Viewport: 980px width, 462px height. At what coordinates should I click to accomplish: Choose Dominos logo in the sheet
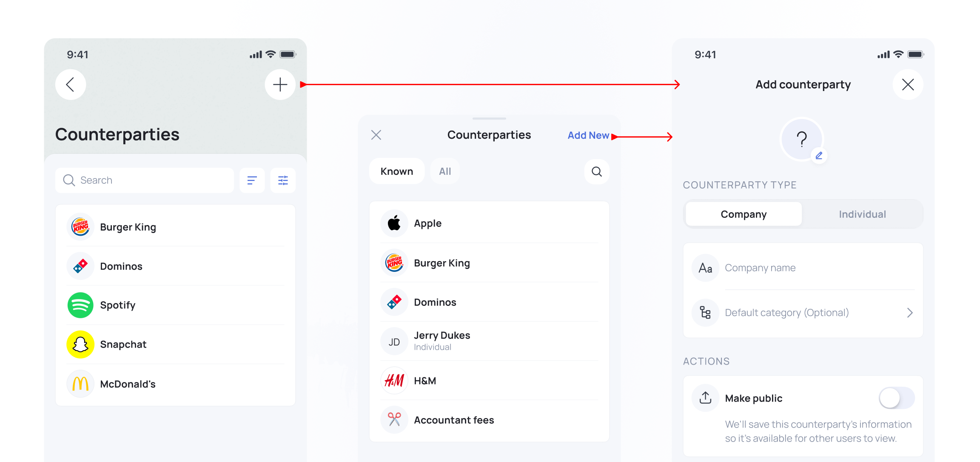[394, 302]
